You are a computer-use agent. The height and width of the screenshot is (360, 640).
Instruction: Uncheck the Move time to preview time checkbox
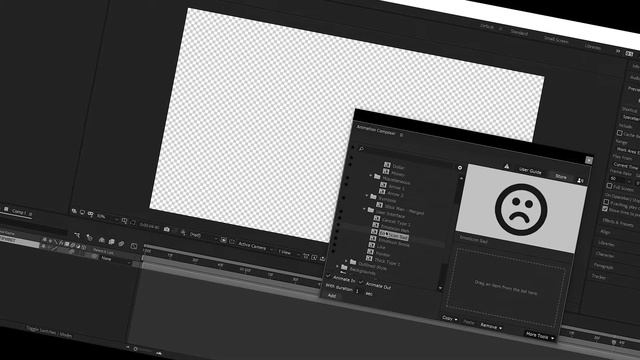[x=605, y=209]
